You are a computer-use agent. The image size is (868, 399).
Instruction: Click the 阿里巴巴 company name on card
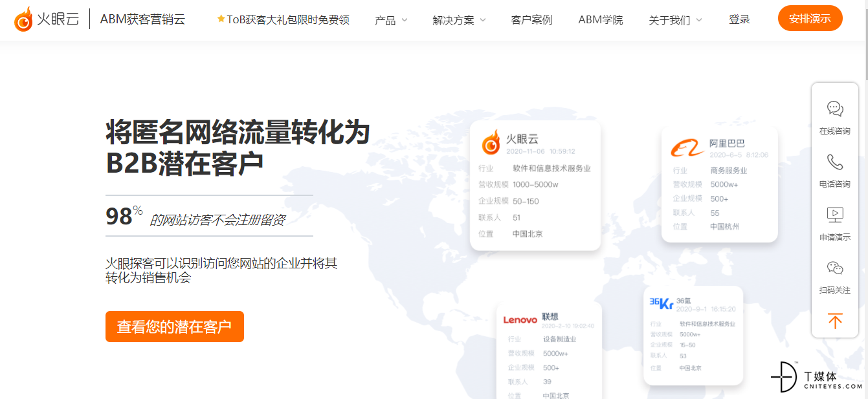727,143
